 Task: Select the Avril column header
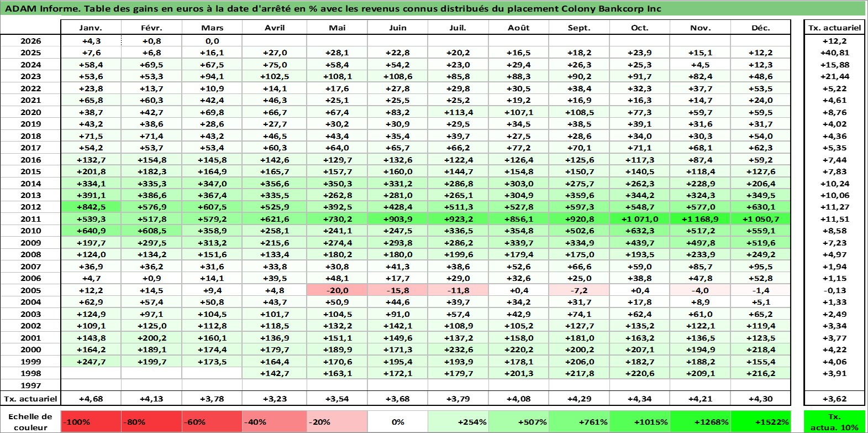point(275,28)
